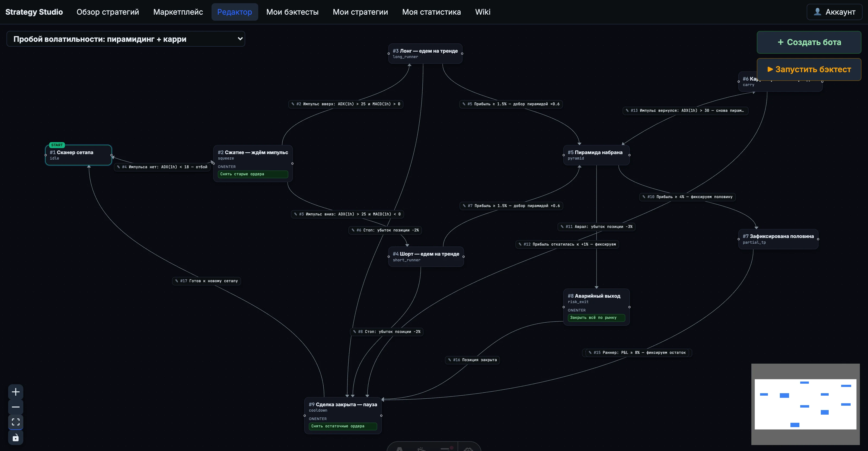The width and height of the screenshot is (868, 451).
Task: Switch to the Маркетплейс tab
Action: [178, 12]
